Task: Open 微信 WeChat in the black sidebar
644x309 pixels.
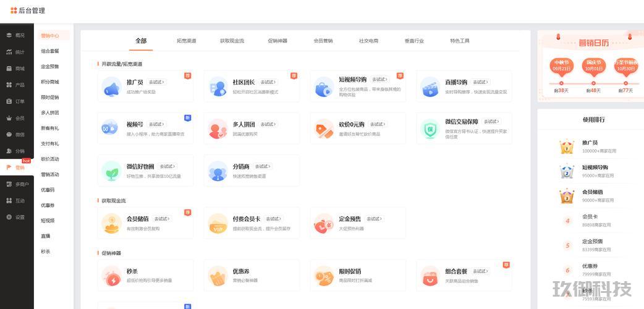Action: pos(15,134)
